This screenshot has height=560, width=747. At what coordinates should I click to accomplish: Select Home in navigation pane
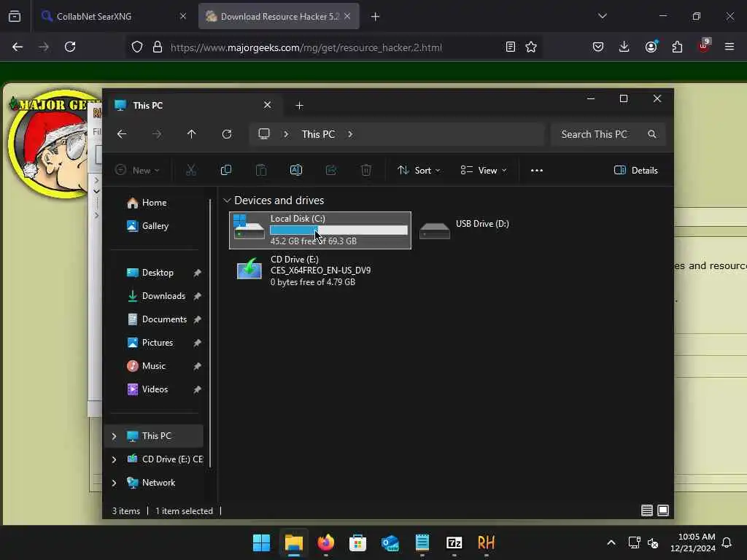(155, 203)
